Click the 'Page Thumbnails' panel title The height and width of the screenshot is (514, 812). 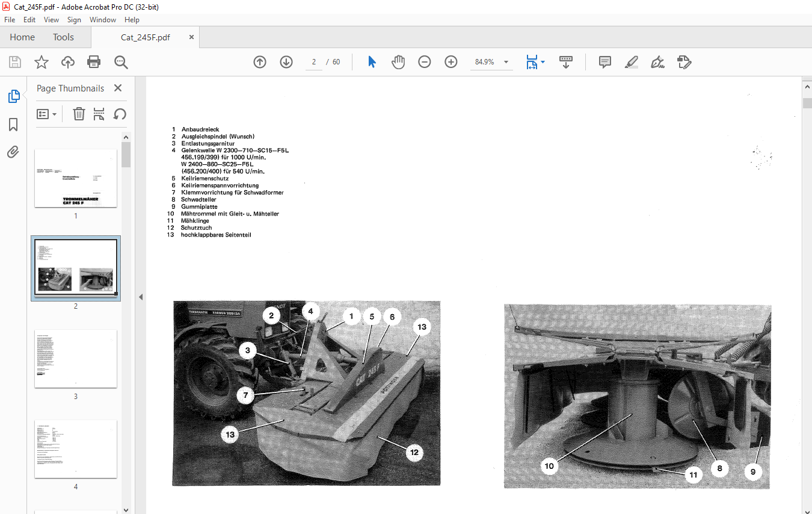70,88
